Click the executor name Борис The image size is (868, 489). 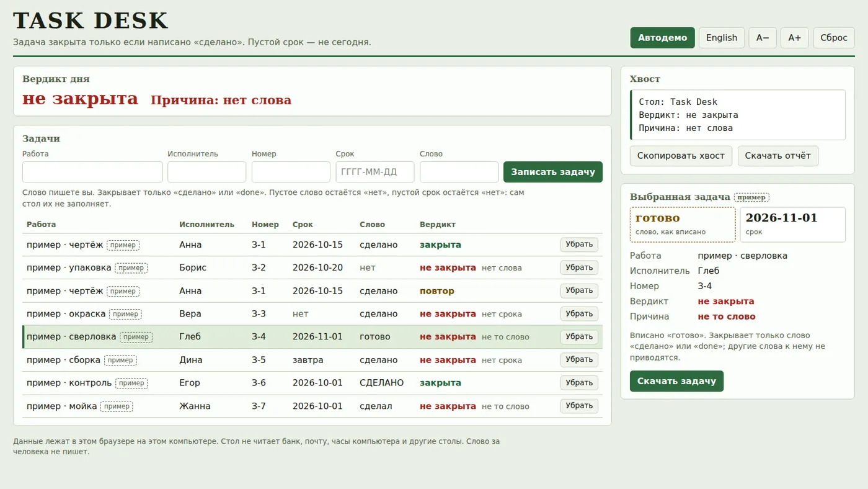(x=193, y=267)
